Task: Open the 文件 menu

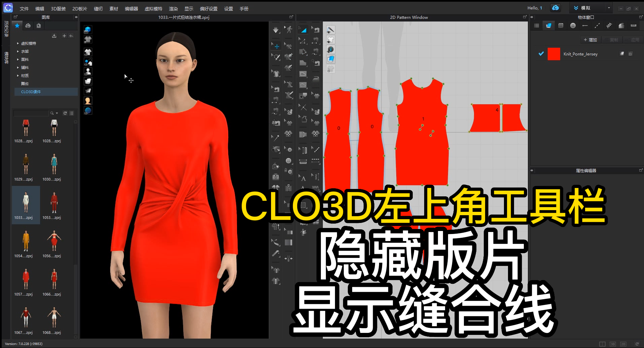Action: click(x=24, y=9)
